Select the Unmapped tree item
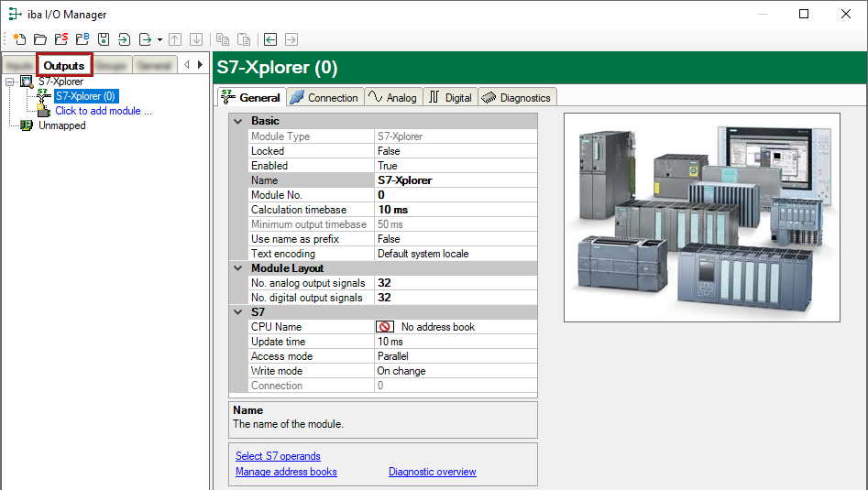Image resolution: width=868 pixels, height=490 pixels. [61, 125]
